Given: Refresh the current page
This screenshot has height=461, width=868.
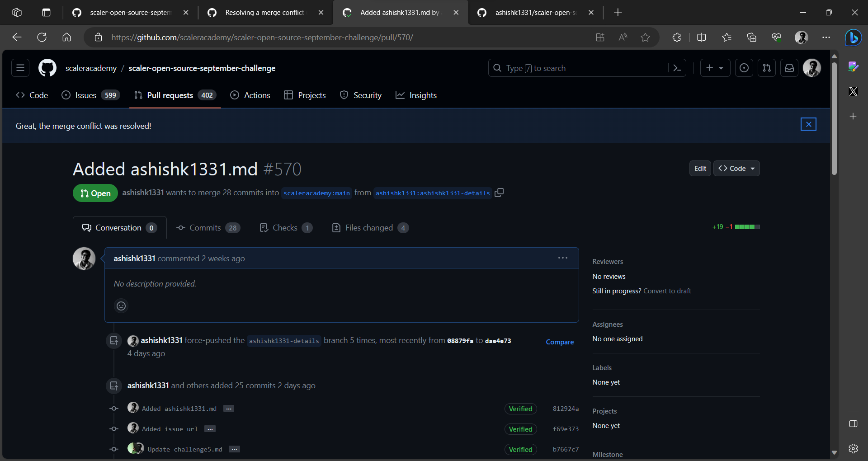Looking at the screenshot, I should tap(42, 38).
